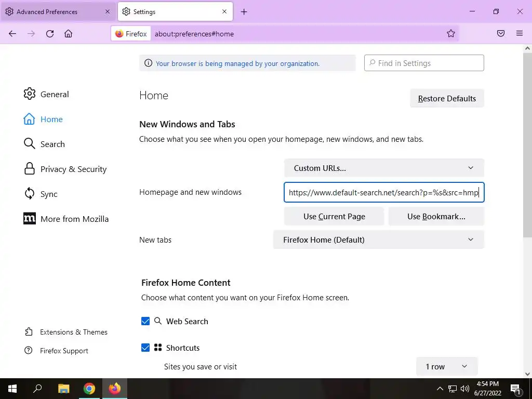Image resolution: width=532 pixels, height=399 pixels.
Task: Click the address bar URL text
Action: pyautogui.click(x=194, y=34)
